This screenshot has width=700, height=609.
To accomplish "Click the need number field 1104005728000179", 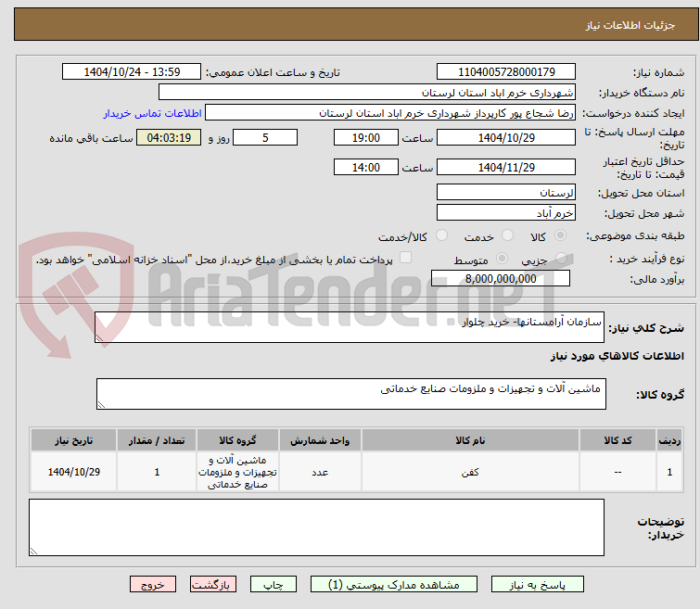I will coord(506,72).
